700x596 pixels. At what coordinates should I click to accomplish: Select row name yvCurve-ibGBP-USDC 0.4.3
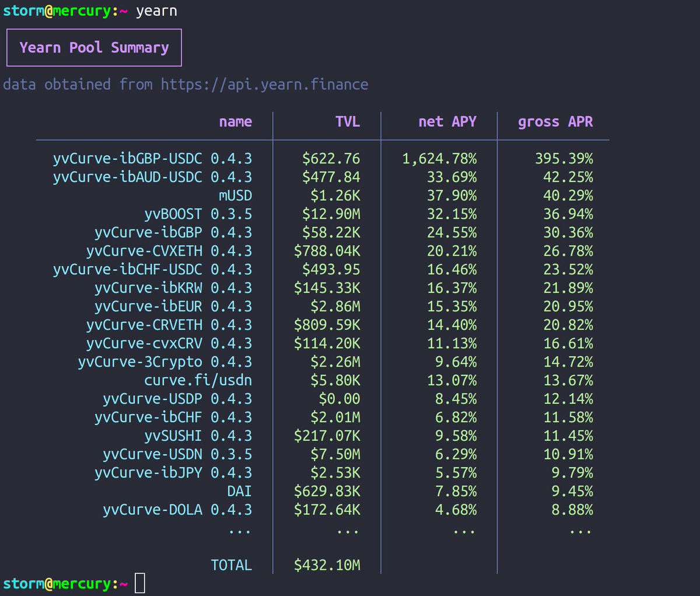pyautogui.click(x=153, y=159)
